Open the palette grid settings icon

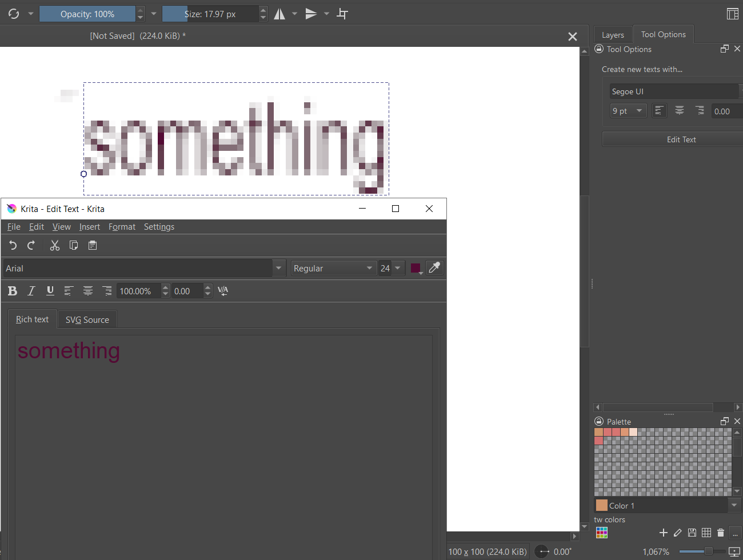706,533
